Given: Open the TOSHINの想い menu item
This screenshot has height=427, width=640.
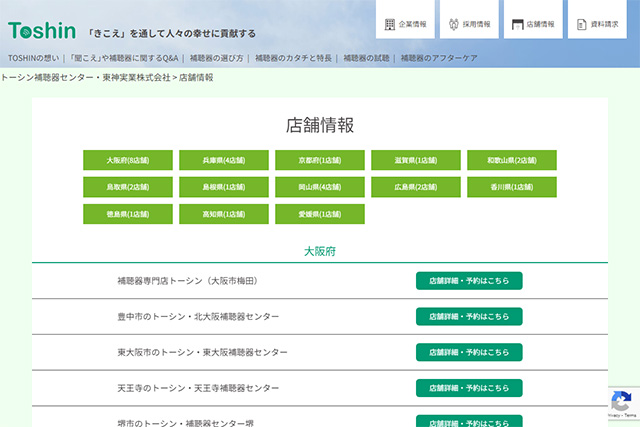Looking at the screenshot, I should click(x=32, y=59).
